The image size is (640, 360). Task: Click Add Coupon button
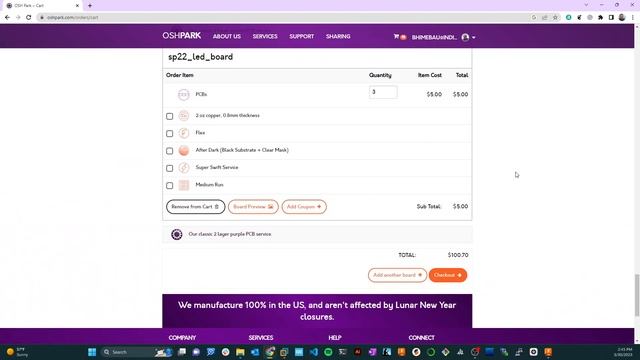304,207
